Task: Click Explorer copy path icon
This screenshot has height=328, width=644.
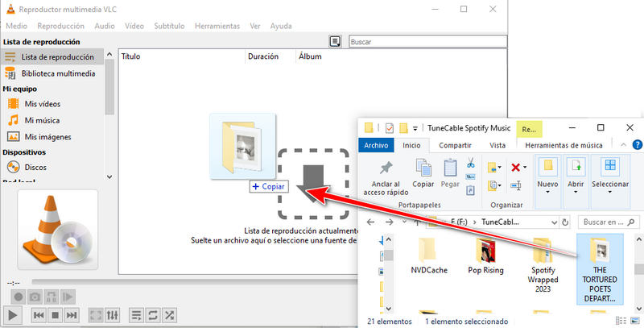Action: (x=471, y=176)
